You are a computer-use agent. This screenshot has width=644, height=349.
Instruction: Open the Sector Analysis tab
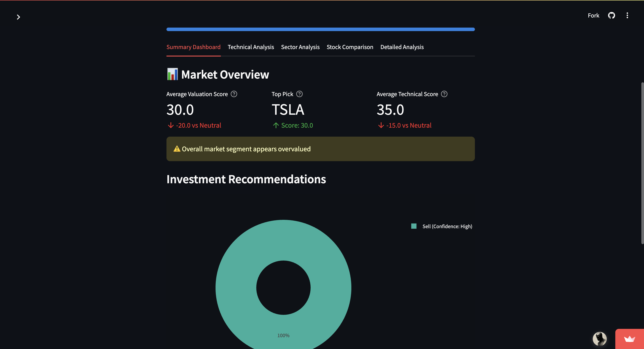click(x=300, y=47)
